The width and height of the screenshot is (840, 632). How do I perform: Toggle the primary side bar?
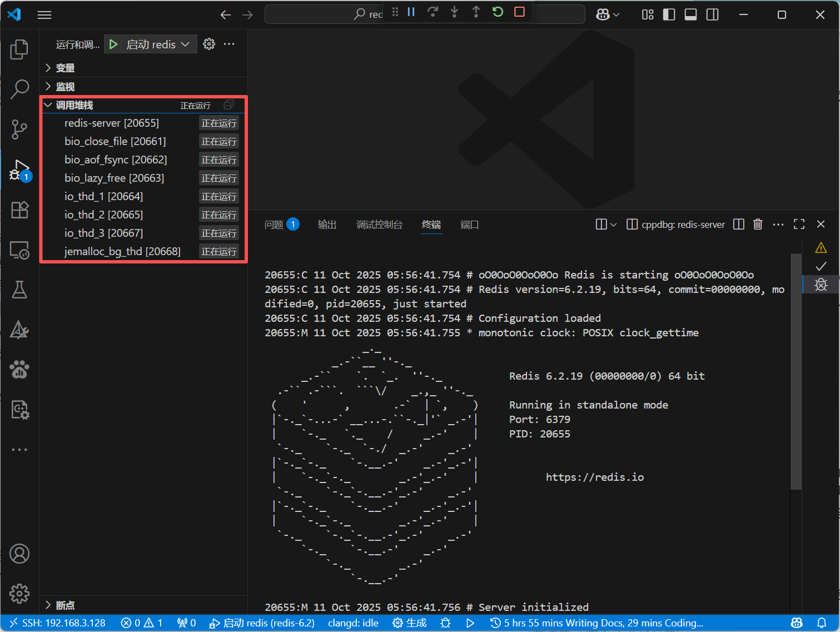[669, 14]
